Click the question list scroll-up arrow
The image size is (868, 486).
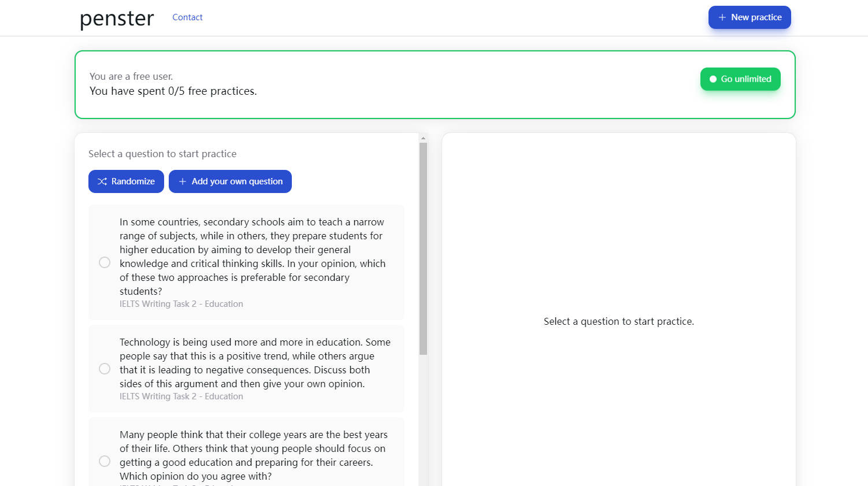(423, 138)
